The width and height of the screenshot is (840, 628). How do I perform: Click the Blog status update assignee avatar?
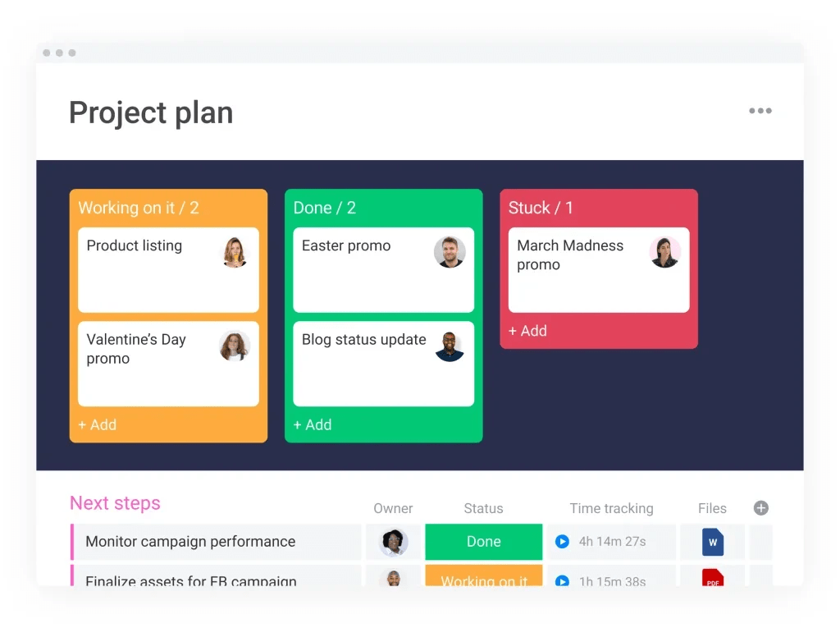(450, 346)
